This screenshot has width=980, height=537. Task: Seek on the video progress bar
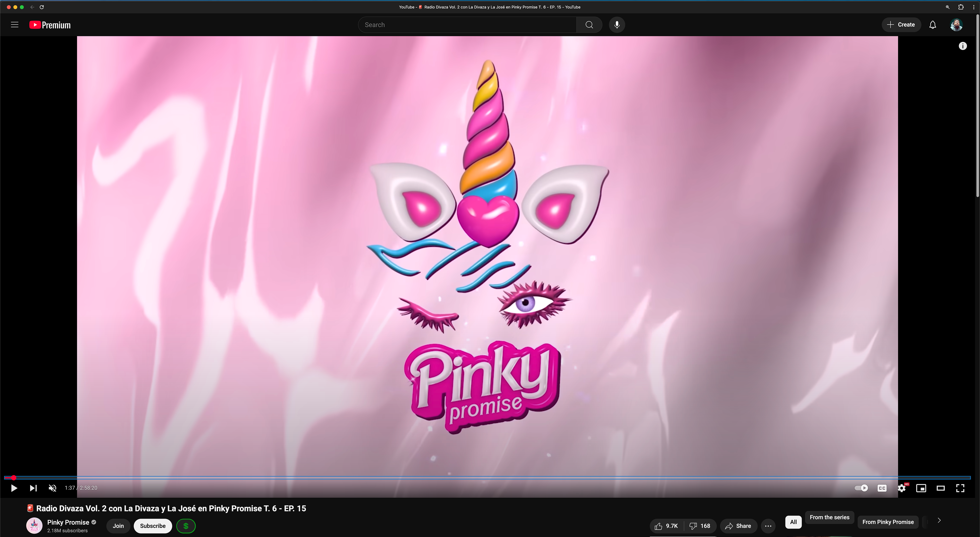(487, 478)
